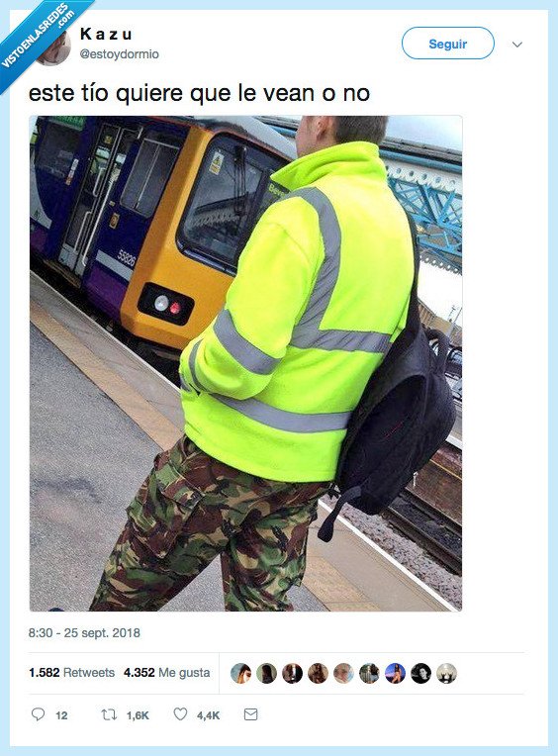Screen dimensions: 558x756
Task: Open Kazu's profile avatar
Action: coord(54,48)
